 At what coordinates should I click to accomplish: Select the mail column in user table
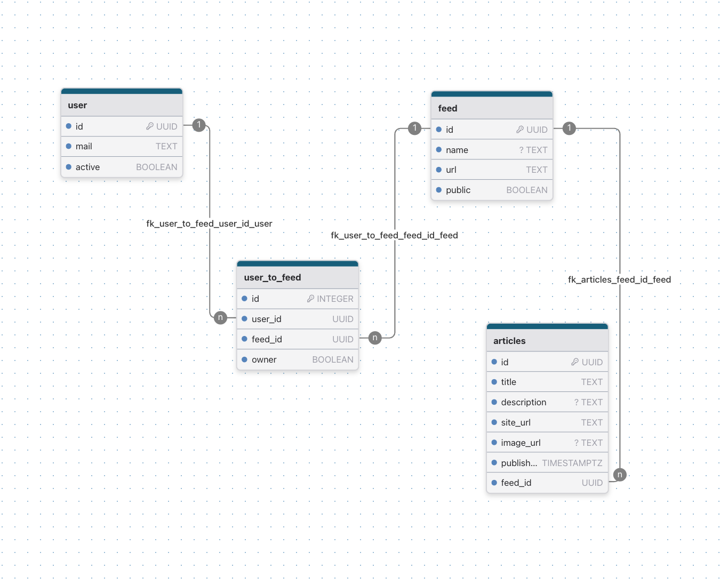click(x=122, y=146)
